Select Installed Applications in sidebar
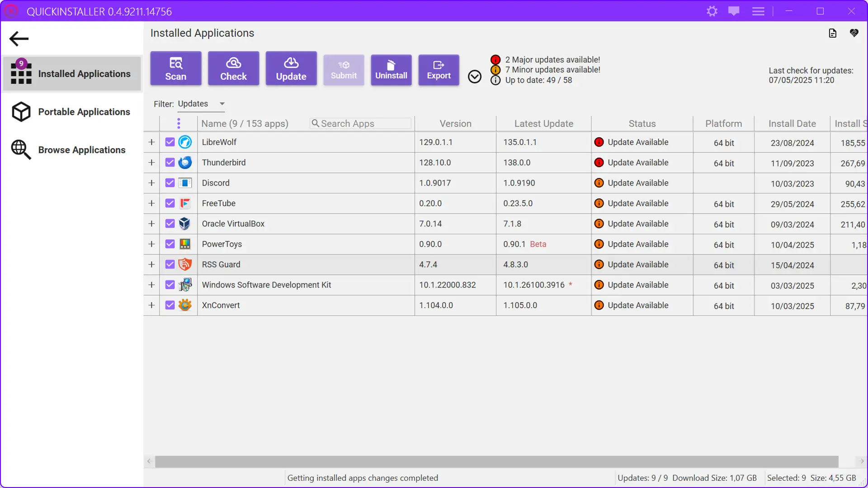868x488 pixels. (72, 74)
